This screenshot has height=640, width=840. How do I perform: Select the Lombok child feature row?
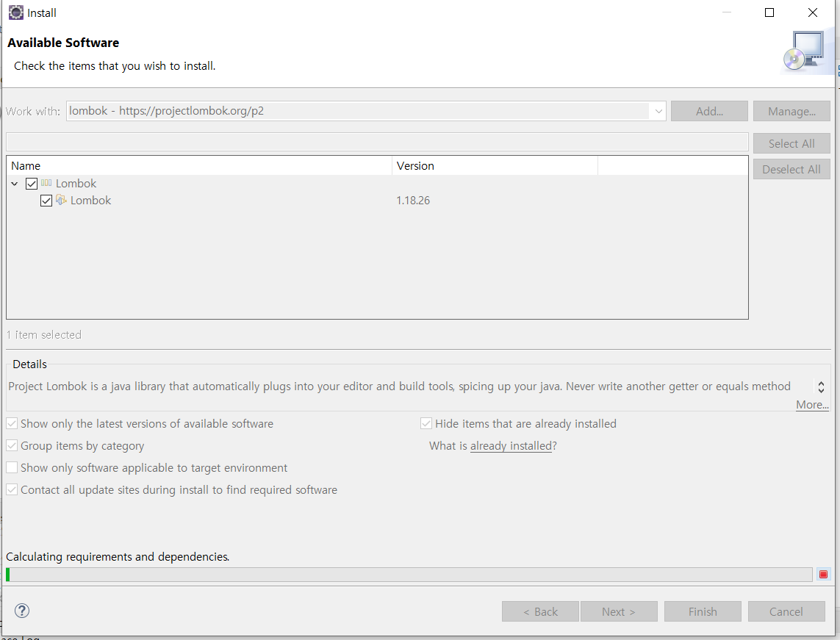(377, 201)
